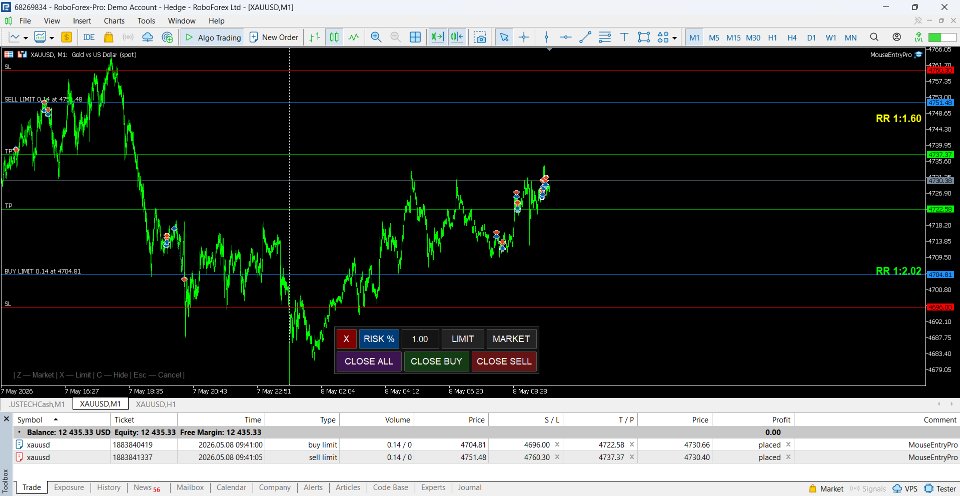Open the account profile icon

point(897,37)
